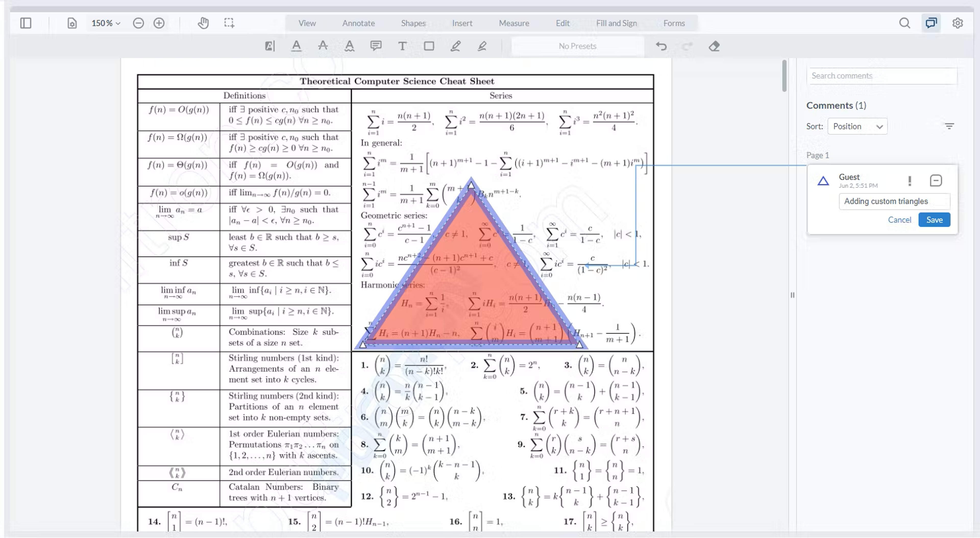This screenshot has height=538, width=980.
Task: Click the zoom out minus icon
Action: (138, 23)
